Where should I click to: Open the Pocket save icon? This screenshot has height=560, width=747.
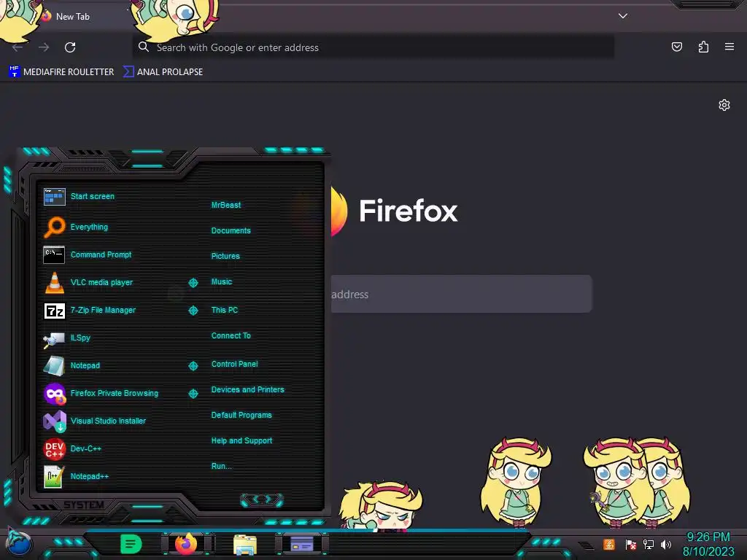677,47
